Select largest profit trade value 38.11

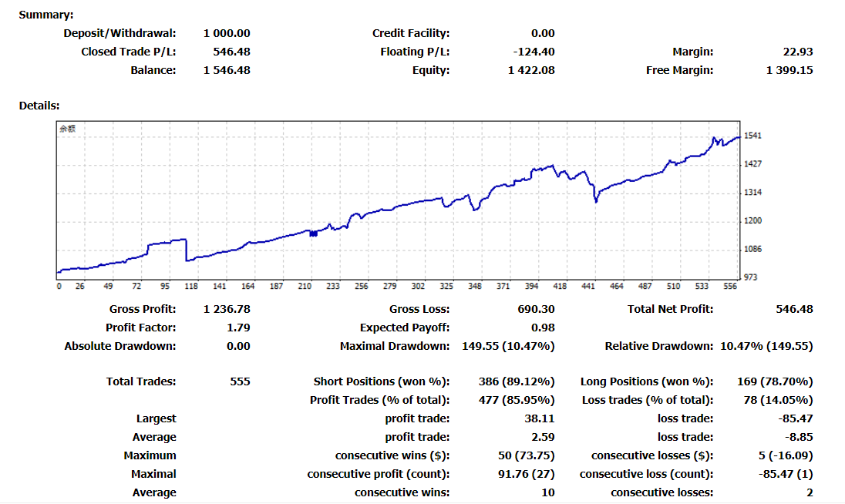[x=540, y=418]
